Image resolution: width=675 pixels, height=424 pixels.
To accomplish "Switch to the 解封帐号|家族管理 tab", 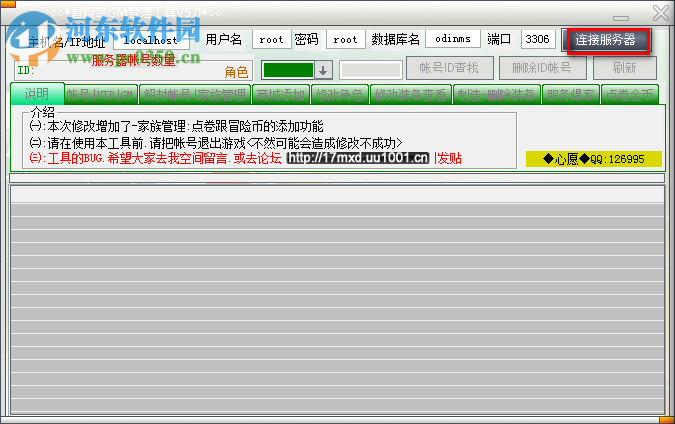I will coord(195,95).
